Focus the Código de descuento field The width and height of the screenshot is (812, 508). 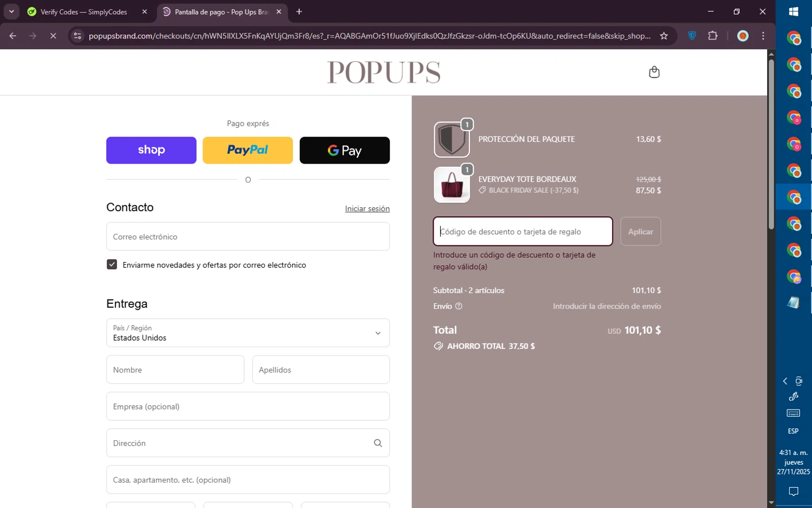coord(523,231)
